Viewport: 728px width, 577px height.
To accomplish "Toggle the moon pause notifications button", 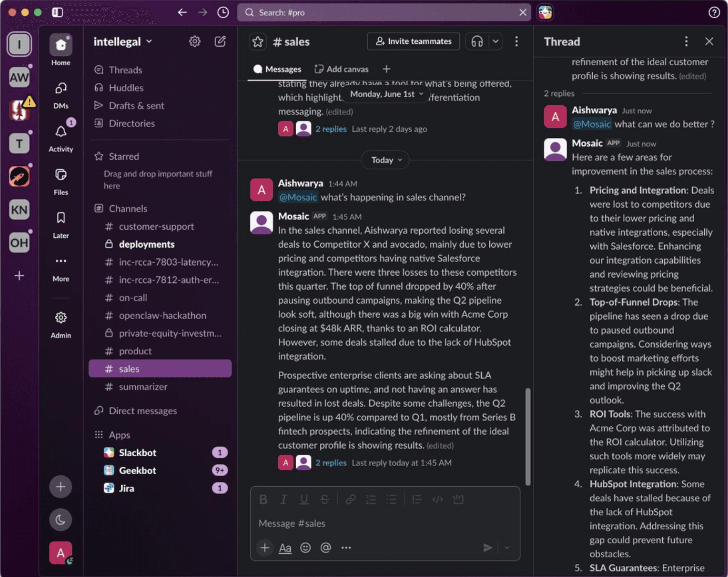I will (61, 520).
